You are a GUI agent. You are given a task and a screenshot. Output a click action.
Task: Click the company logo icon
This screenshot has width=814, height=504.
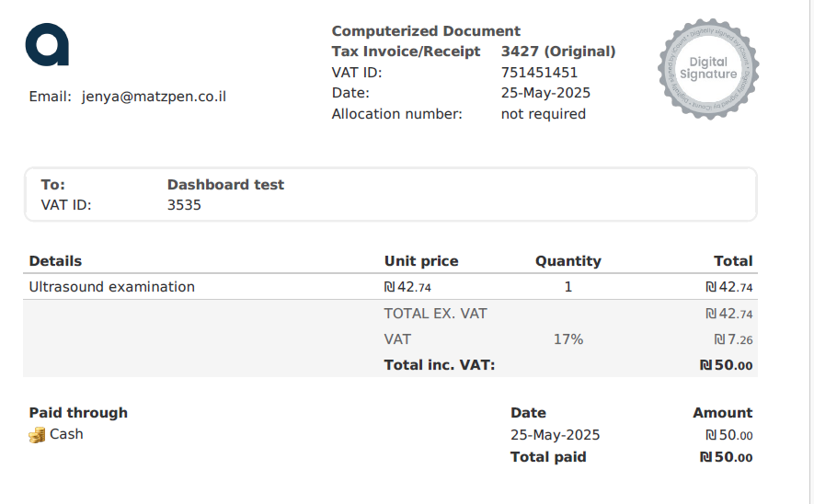point(47,45)
